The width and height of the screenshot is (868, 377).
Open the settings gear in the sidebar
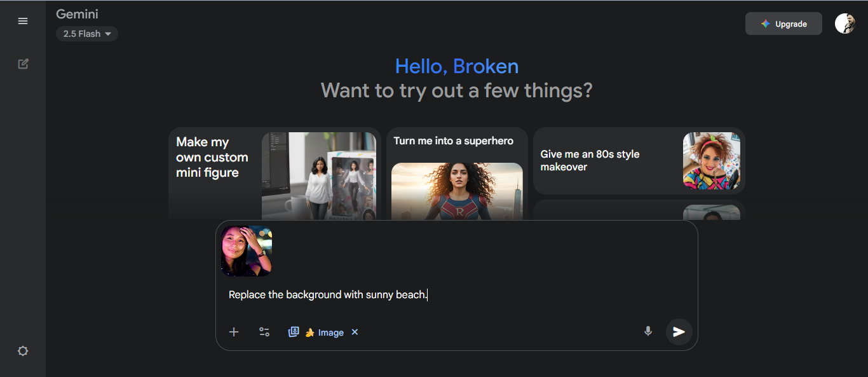23,351
